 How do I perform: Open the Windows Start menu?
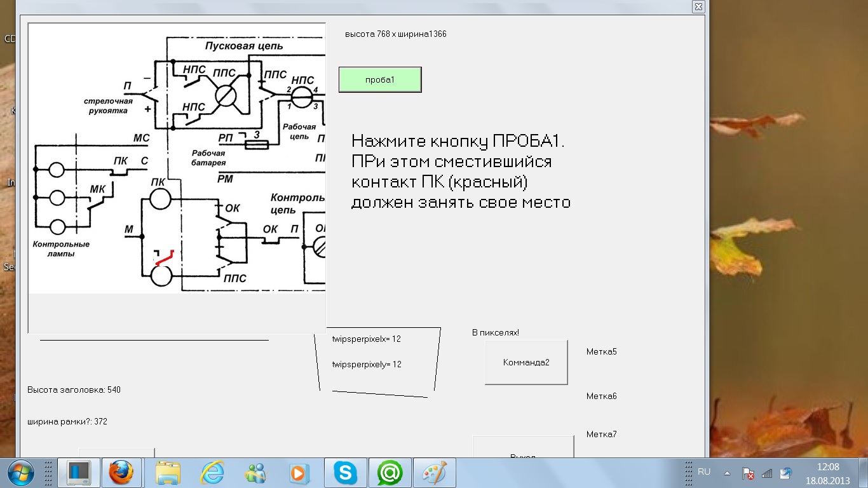tap(20, 473)
